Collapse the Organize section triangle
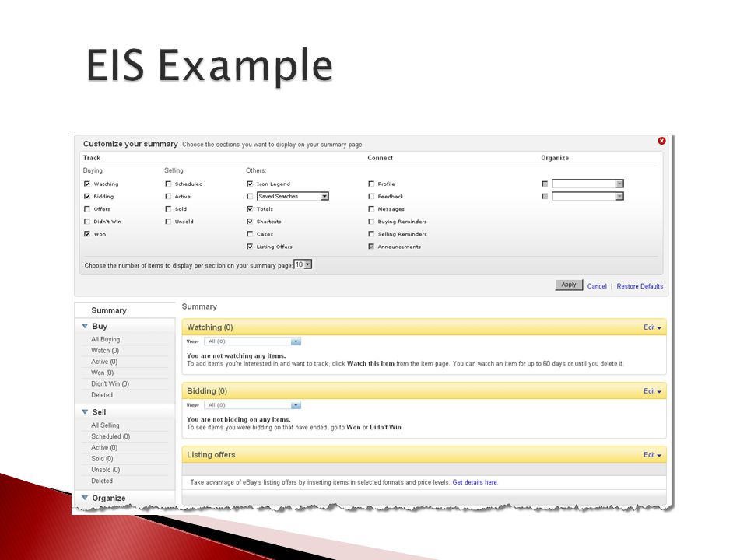Screen dimensions: 747x560 coord(85,498)
